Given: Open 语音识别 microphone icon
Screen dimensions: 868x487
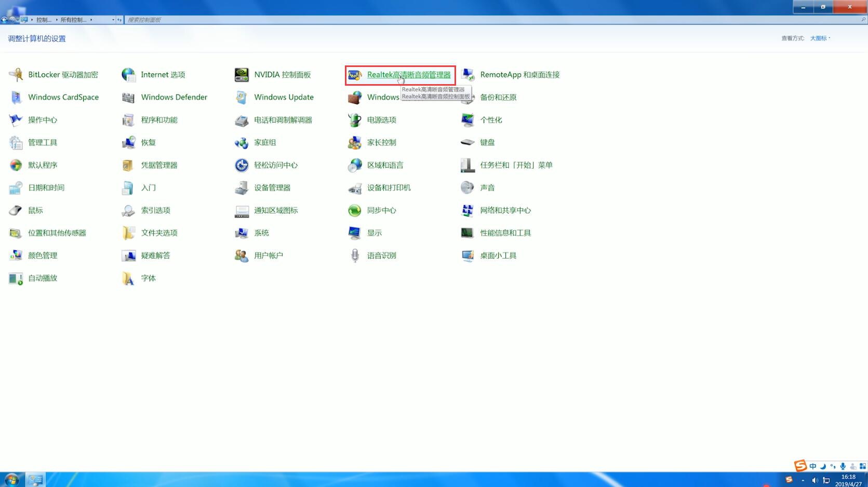Looking at the screenshot, I should coord(355,255).
